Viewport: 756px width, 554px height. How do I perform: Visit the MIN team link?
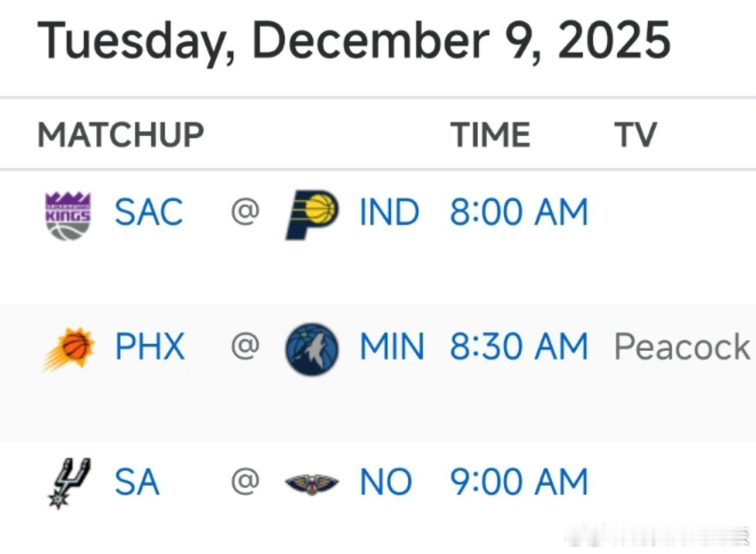(x=391, y=347)
